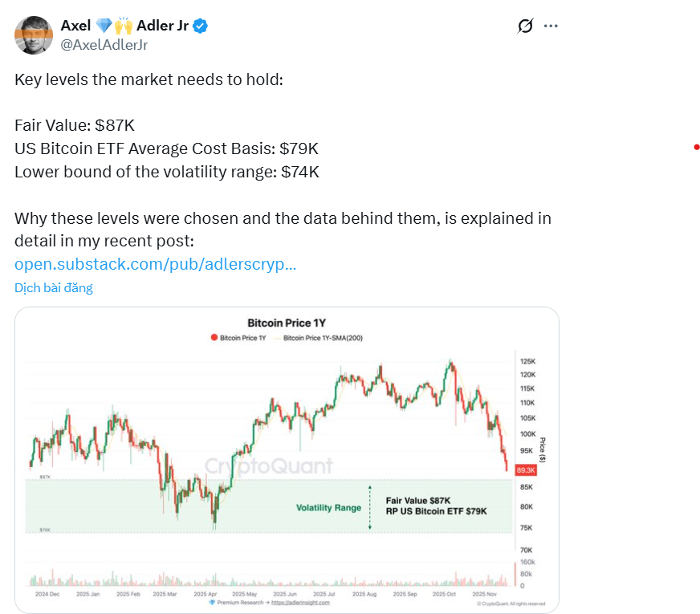Viewport: 700px width, 614px height.
Task: Open the three-dot more options menu
Action: tap(551, 26)
